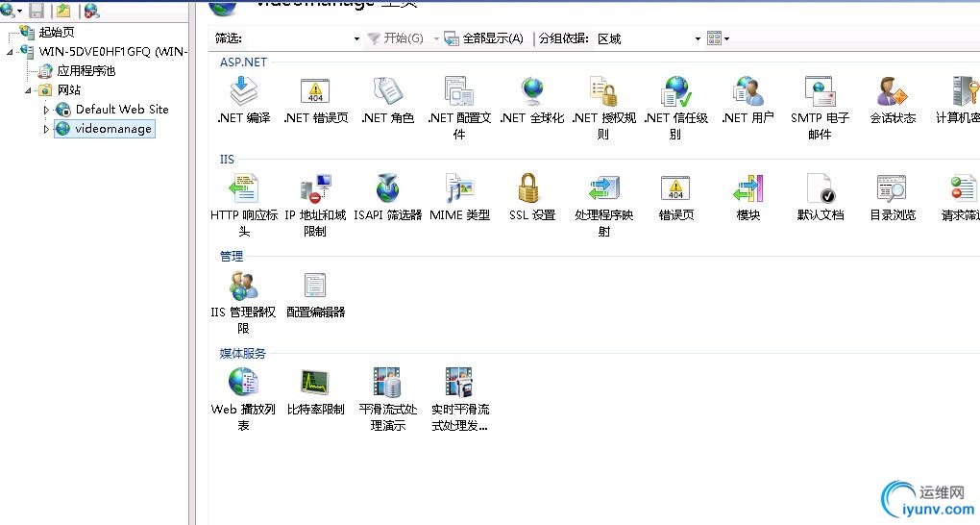Open the .NET 信任级别 feature
Screen dimensions: 980x525
point(675,108)
